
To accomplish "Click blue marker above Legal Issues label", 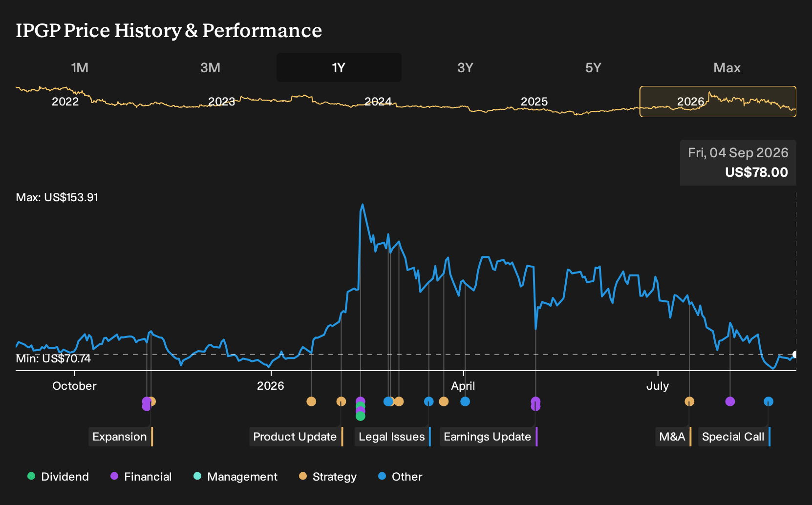I will 428,401.
